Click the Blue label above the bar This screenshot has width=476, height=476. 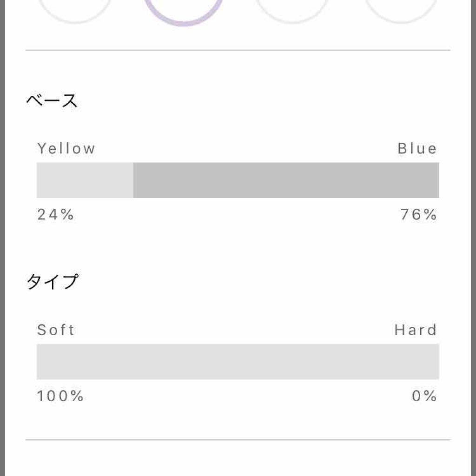(417, 149)
